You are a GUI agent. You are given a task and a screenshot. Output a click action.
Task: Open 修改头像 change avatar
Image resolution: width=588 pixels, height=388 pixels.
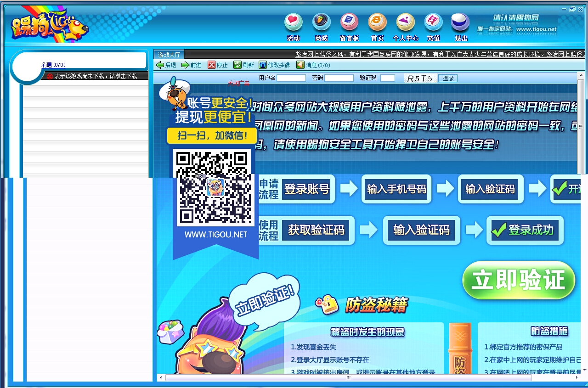(x=275, y=65)
